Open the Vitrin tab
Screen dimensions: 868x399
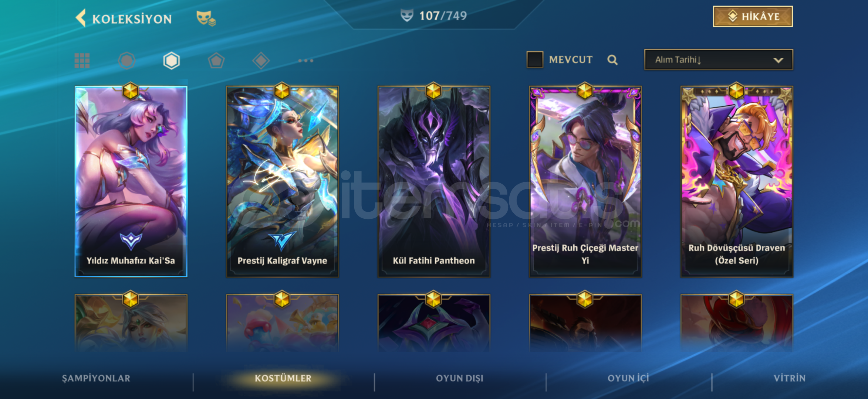point(790,378)
